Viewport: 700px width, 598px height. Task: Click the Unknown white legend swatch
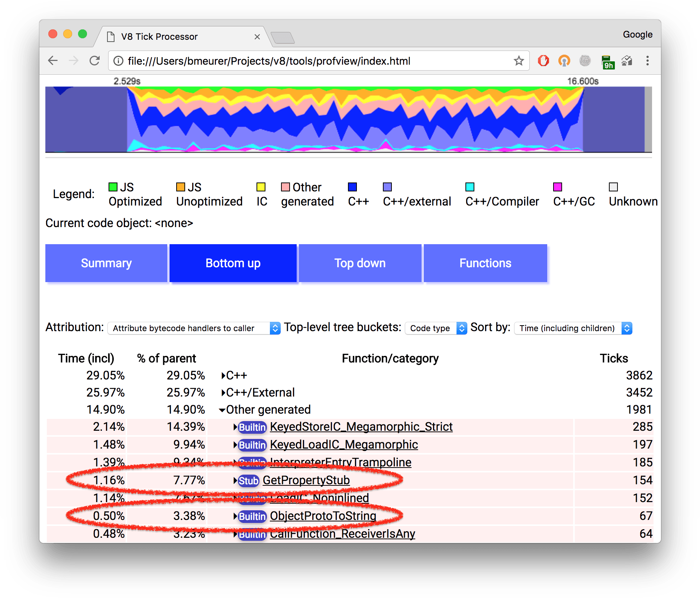[x=613, y=187]
